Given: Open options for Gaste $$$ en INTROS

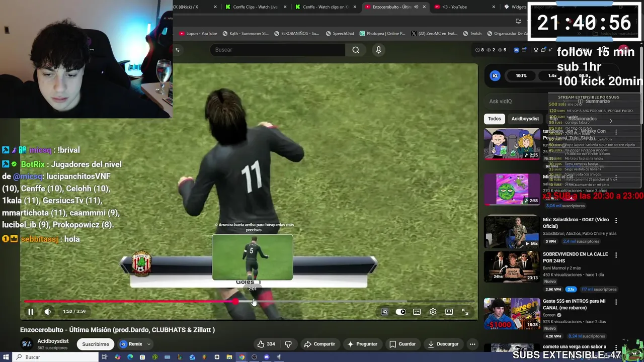Looking at the screenshot, I should (616, 302).
